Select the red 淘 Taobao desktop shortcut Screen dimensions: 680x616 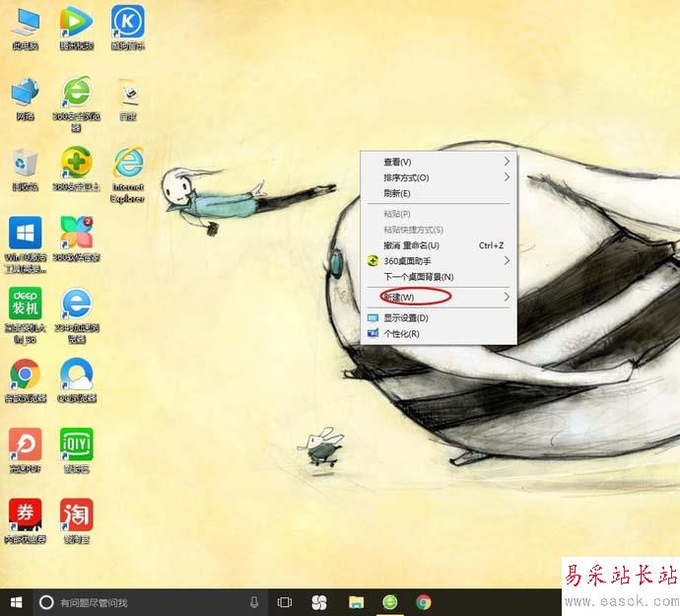pyautogui.click(x=76, y=521)
